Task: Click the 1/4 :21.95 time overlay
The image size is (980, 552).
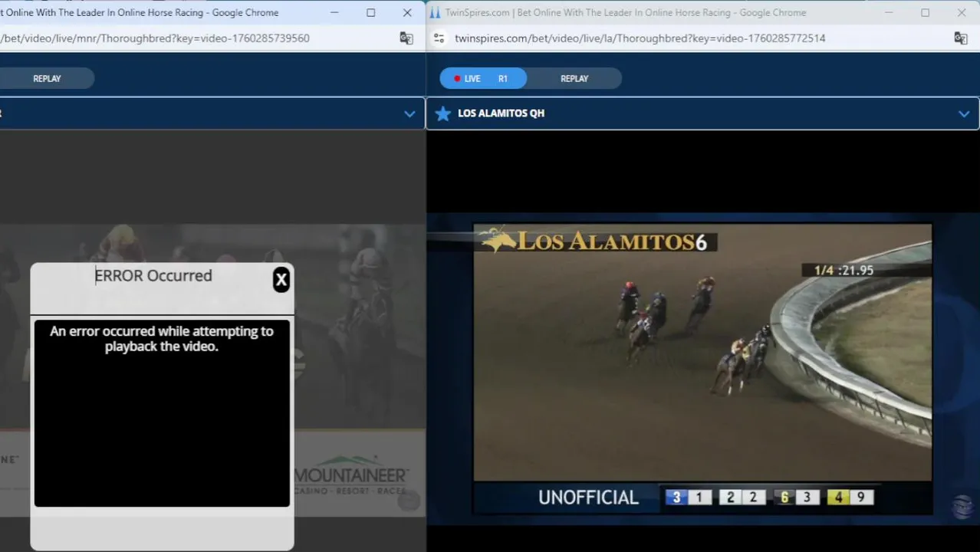Action: (x=844, y=270)
